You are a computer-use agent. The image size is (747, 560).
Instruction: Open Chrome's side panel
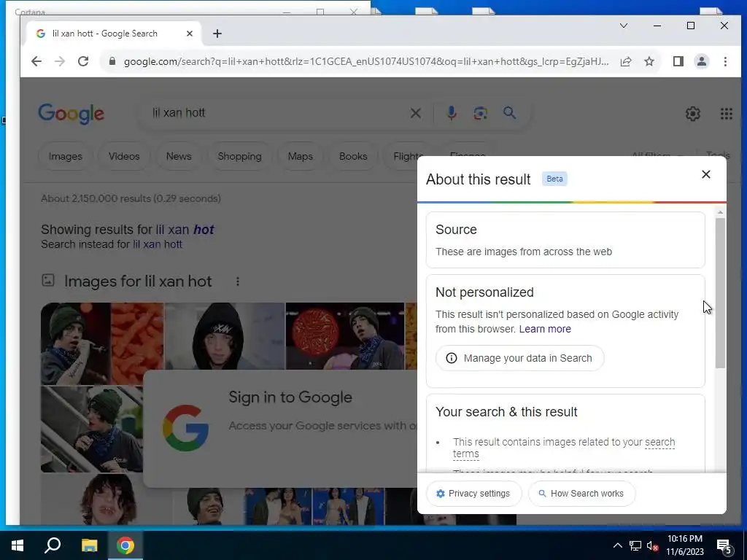678,61
